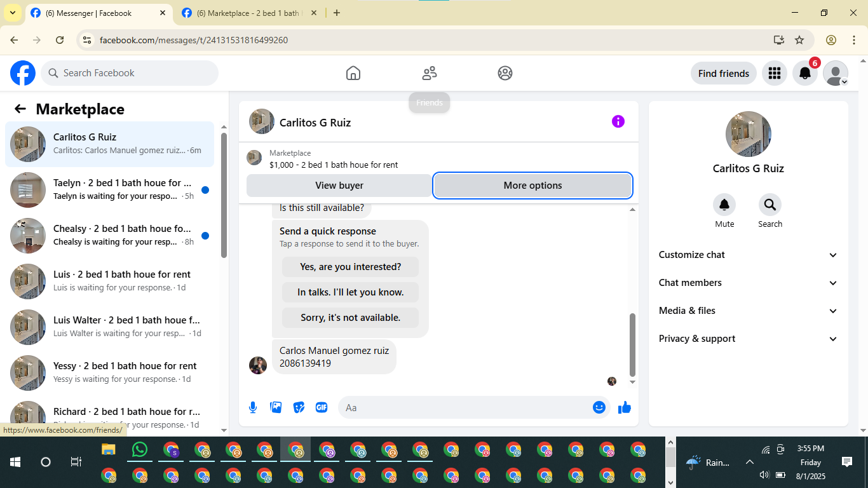Click the Find friends button
The width and height of the screenshot is (868, 488).
(724, 73)
